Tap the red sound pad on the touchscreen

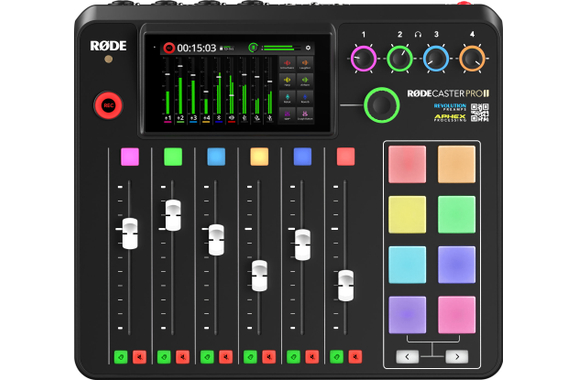point(287,64)
